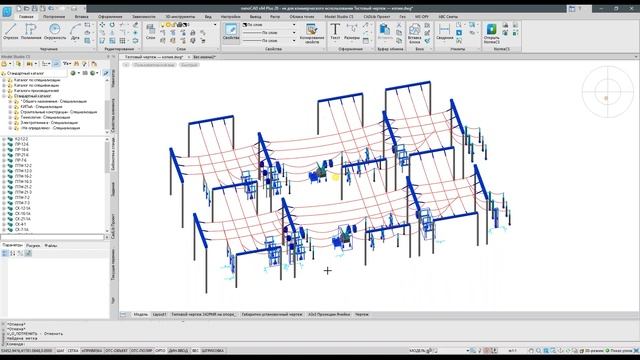Toggle ШТРИХОВКА in status bar
Screen dimensions: 640x360
coord(213,351)
